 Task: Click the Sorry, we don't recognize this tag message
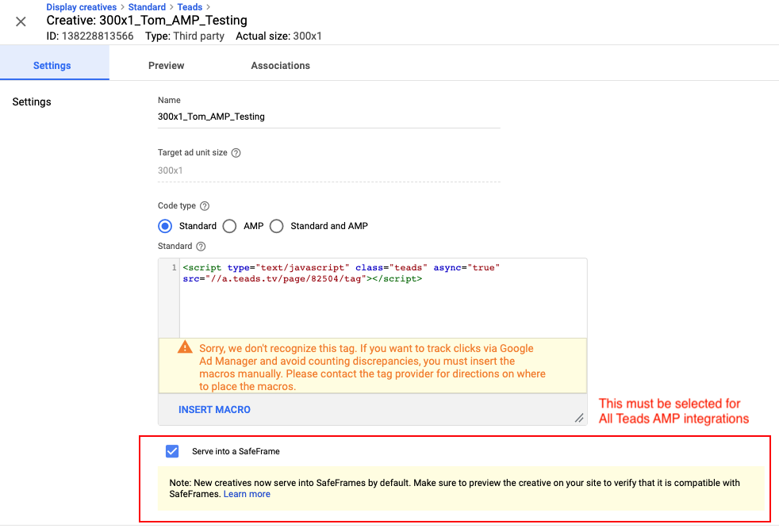point(372,368)
